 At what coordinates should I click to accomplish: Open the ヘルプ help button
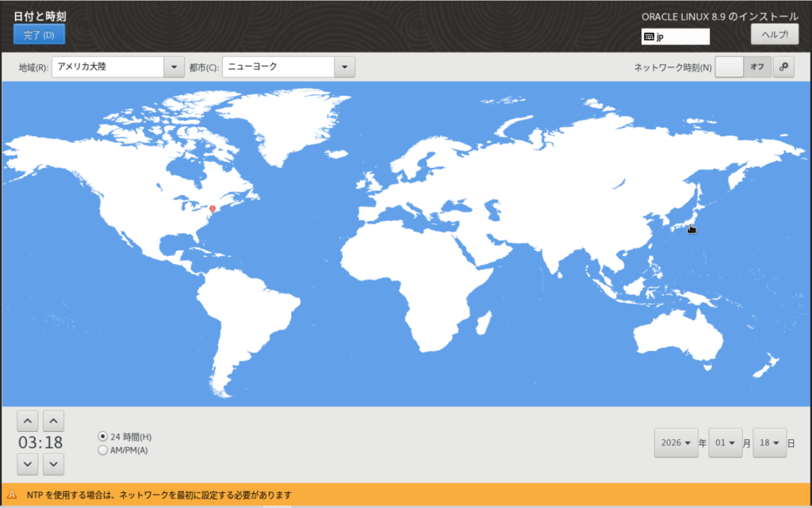pos(774,34)
